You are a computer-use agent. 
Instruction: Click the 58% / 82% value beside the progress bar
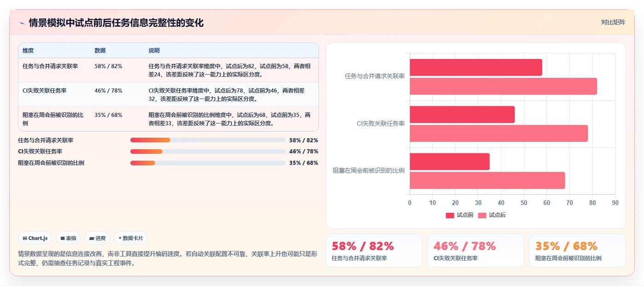pyautogui.click(x=304, y=140)
